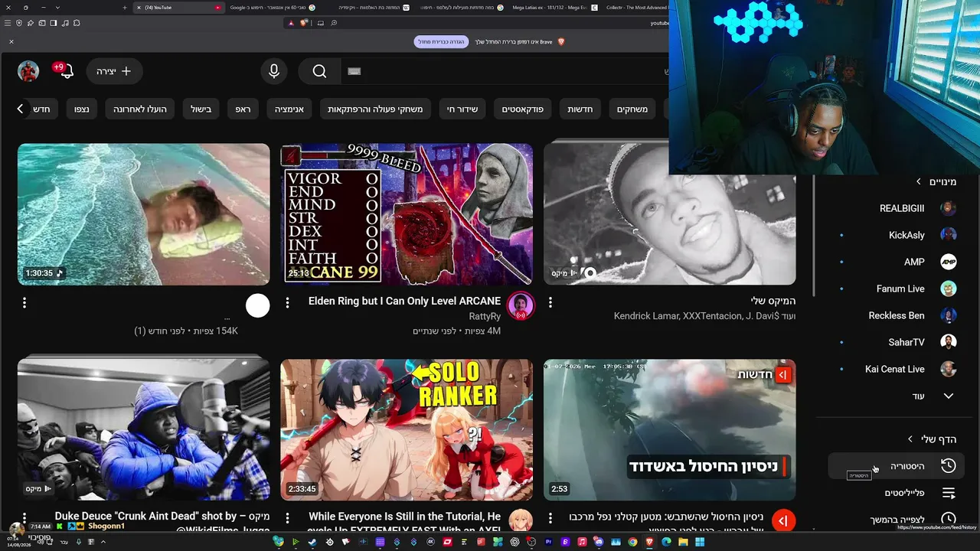Screen dimensions: 980x551
Task: Play the Duke Deuce mix thumbnail
Action: 144,430
